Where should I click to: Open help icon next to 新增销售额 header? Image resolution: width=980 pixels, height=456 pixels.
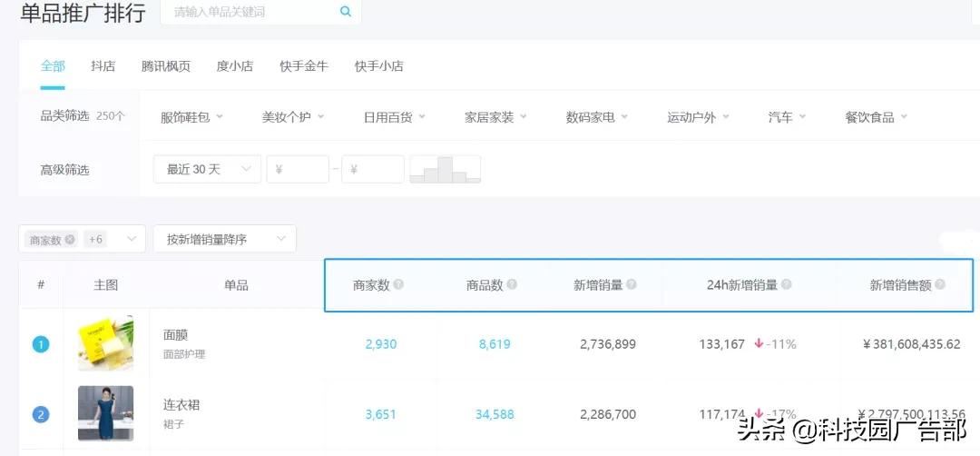click(x=939, y=284)
